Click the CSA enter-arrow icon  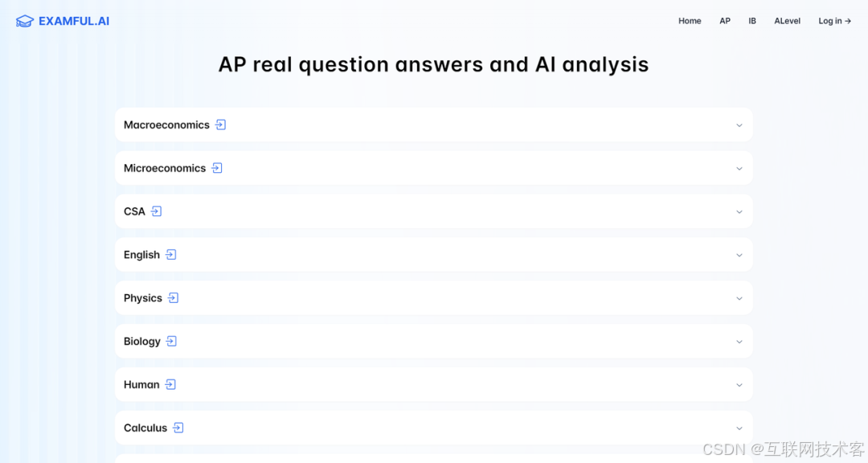coord(156,211)
